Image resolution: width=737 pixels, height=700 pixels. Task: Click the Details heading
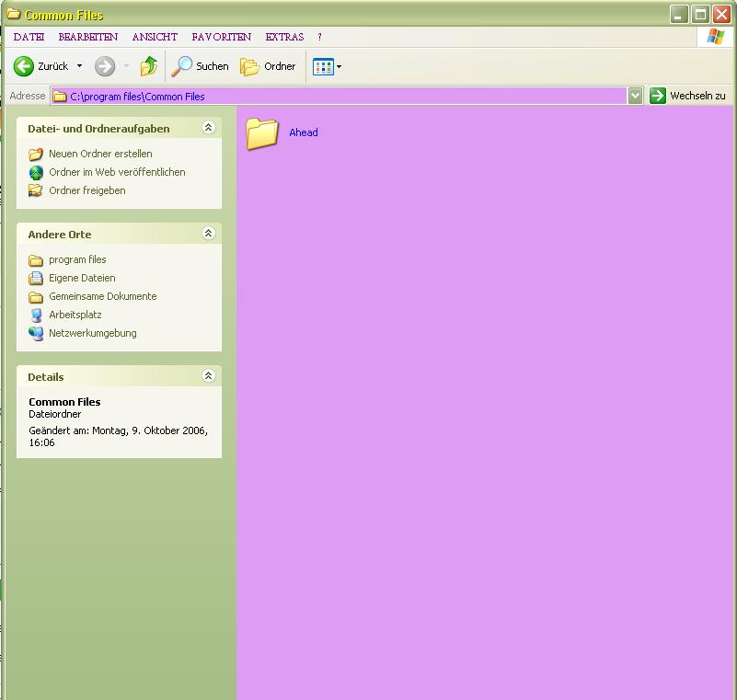click(x=46, y=377)
